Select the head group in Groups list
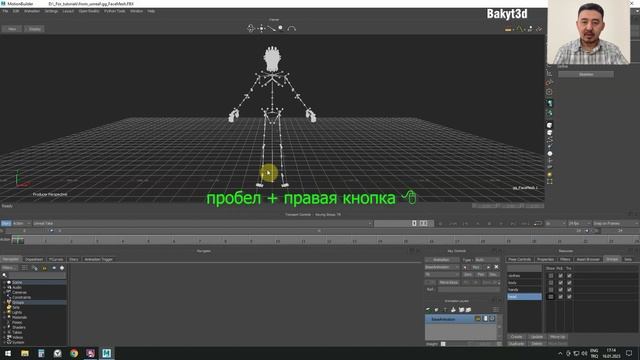 pyautogui.click(x=524, y=297)
